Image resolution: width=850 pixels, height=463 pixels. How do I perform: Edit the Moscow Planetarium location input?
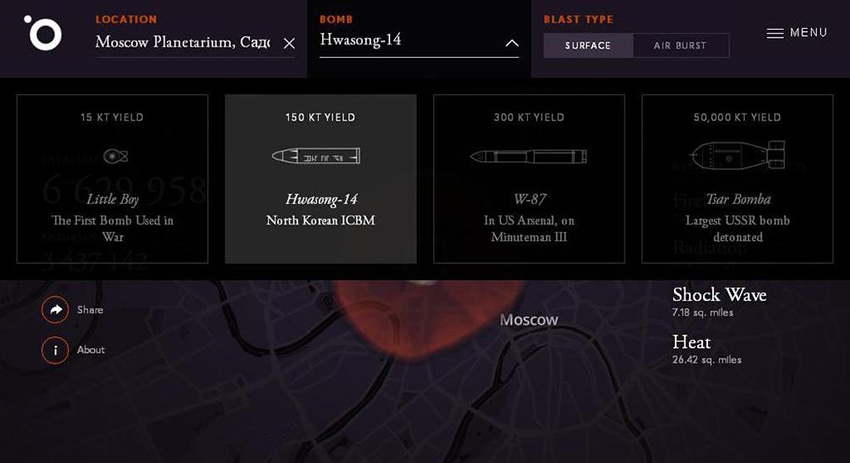click(183, 42)
